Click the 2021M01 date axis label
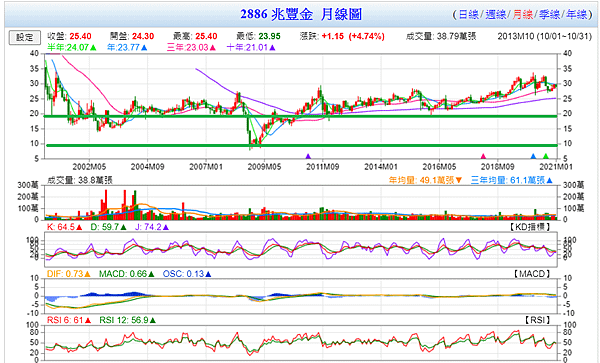600x363 pixels. tap(556, 167)
